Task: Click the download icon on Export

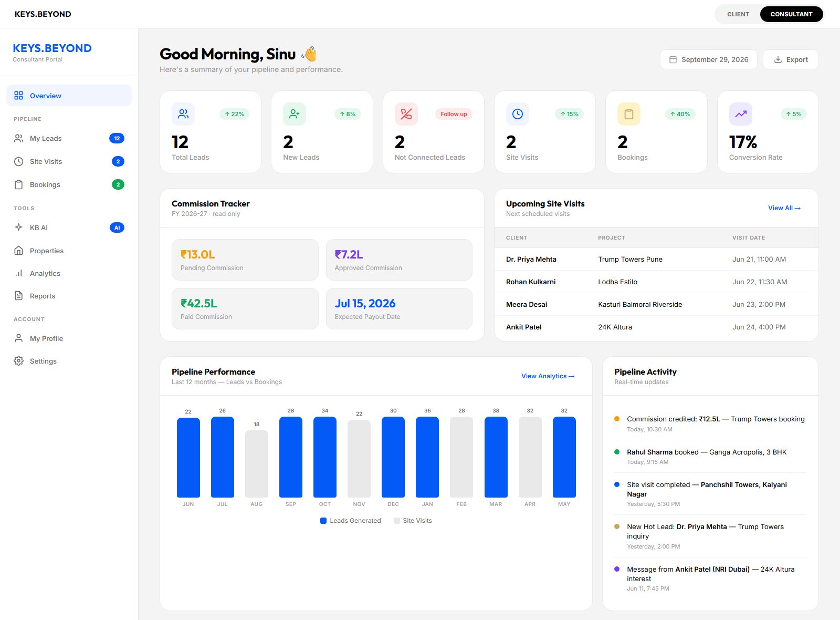Action: coord(778,60)
